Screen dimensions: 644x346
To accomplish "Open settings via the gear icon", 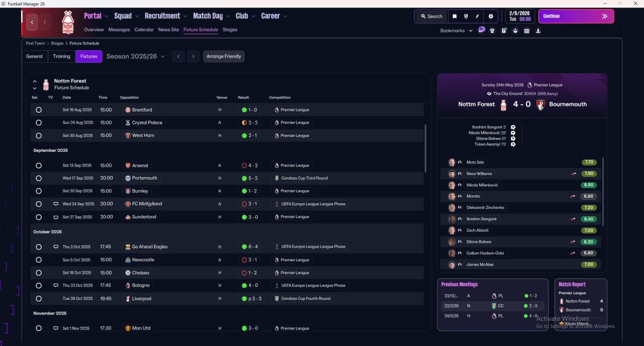I will pyautogui.click(x=491, y=16).
